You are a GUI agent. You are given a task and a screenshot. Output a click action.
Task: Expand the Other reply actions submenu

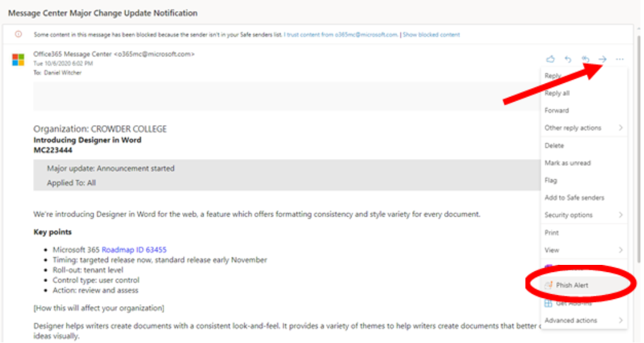(584, 128)
